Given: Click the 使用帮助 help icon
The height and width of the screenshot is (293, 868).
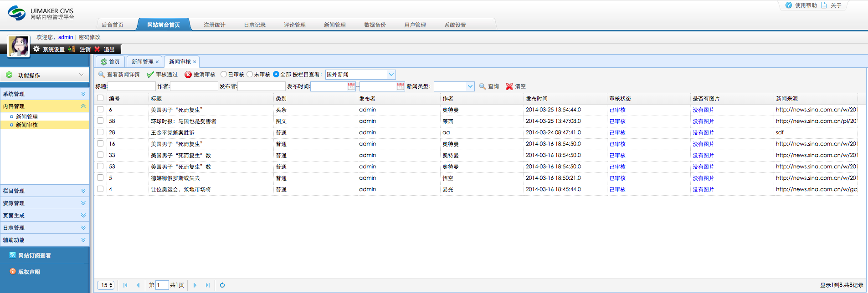Looking at the screenshot, I should click(789, 5).
